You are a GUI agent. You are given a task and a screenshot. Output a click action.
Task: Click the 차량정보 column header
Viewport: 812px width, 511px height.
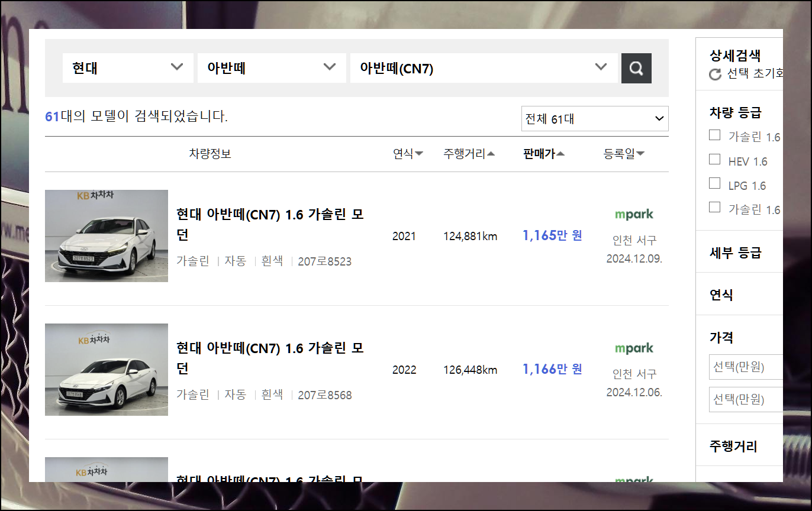pyautogui.click(x=210, y=154)
